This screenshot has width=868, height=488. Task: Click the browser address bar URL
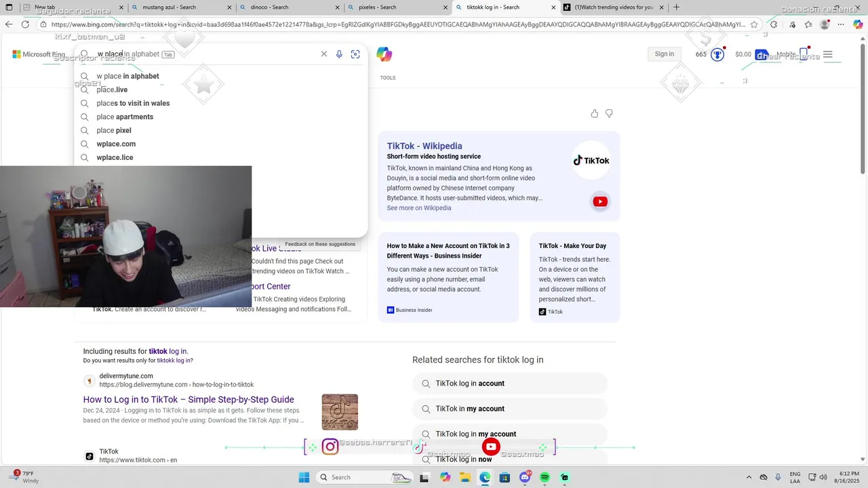point(399,24)
